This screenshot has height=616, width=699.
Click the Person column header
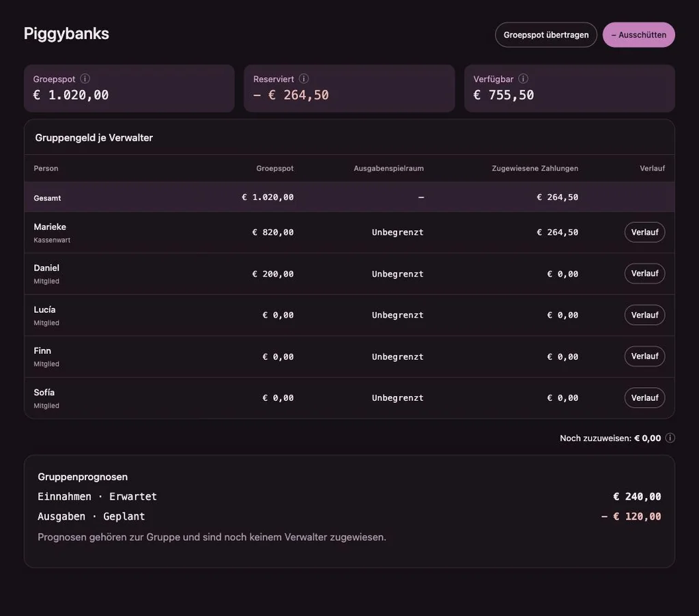click(x=46, y=168)
